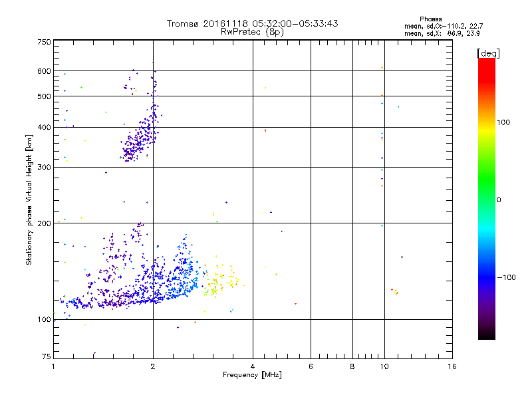Click the 'Stationary phase Virtual Height [km]' axis label
Screen dimensions: 532x399
29,199
